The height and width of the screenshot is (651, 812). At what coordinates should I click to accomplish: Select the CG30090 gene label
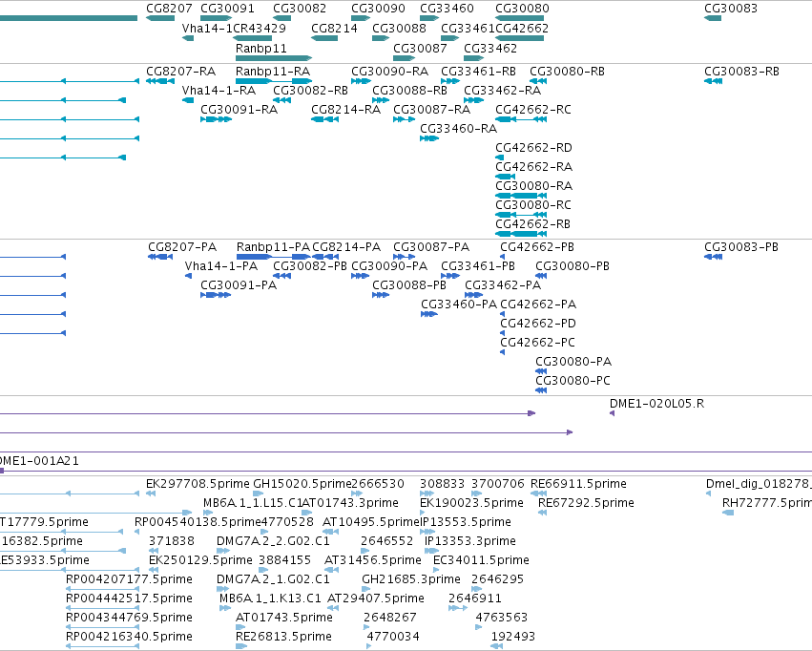[x=378, y=9]
